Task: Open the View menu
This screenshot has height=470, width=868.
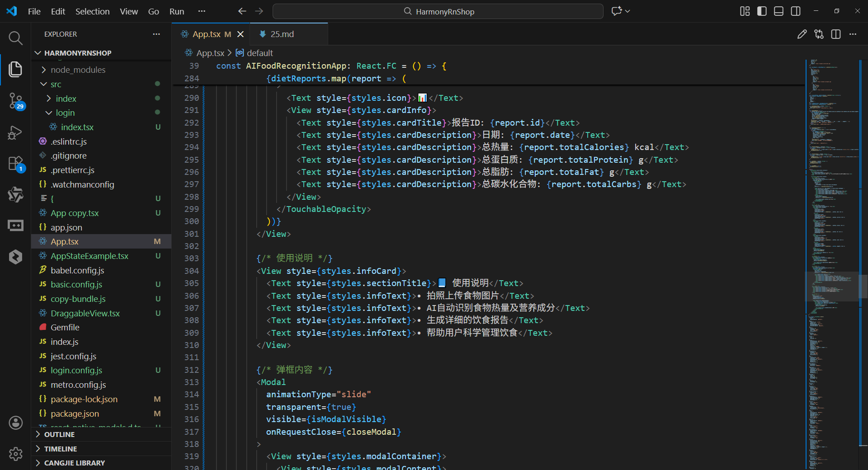Action: 129,11
